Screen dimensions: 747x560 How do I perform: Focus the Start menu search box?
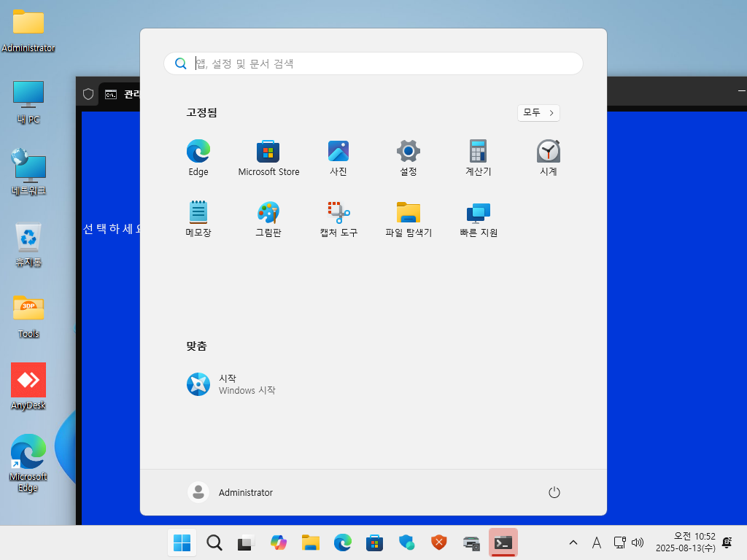click(373, 63)
